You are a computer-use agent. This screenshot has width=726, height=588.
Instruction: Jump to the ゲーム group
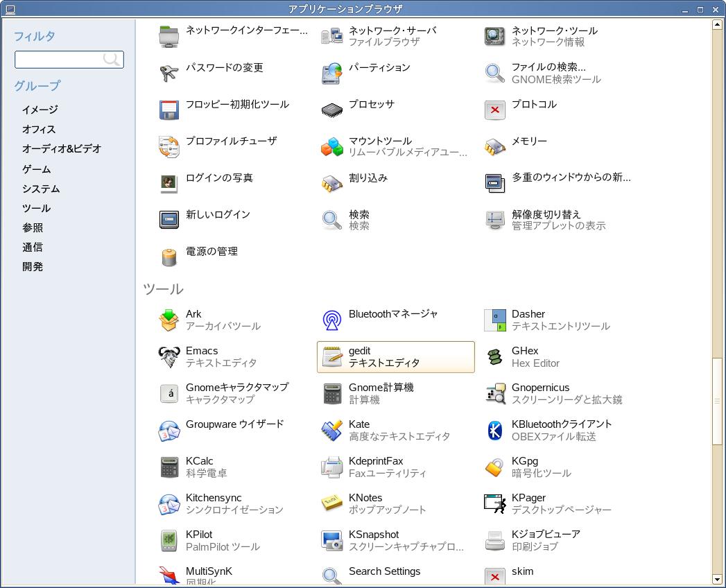pos(36,169)
